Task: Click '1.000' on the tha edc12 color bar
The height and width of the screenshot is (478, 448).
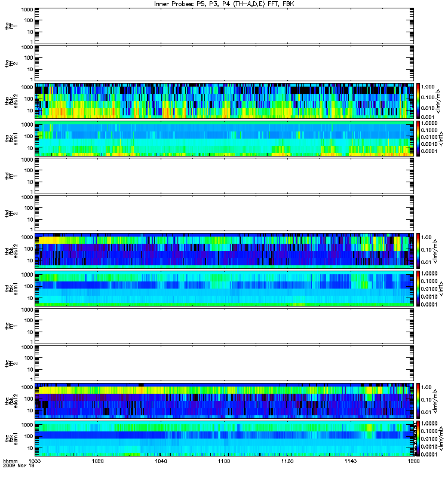Action: click(x=428, y=87)
